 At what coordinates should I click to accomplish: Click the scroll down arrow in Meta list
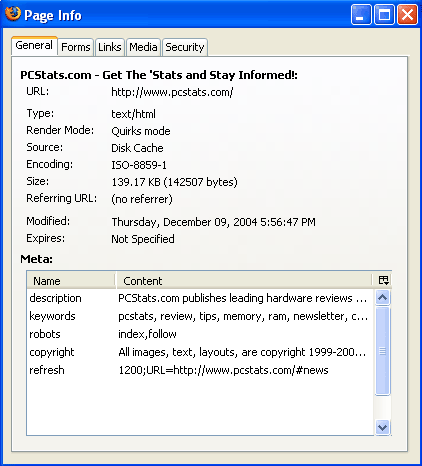coord(382,427)
